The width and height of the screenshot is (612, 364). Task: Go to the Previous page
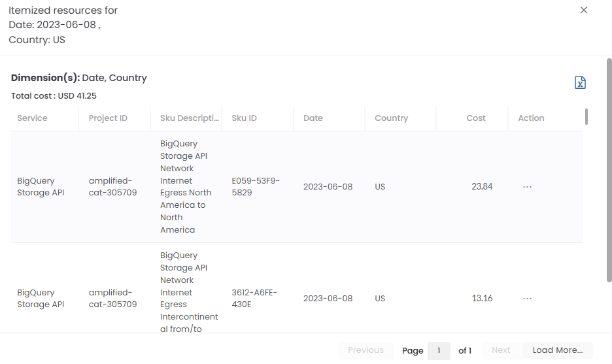click(x=365, y=350)
